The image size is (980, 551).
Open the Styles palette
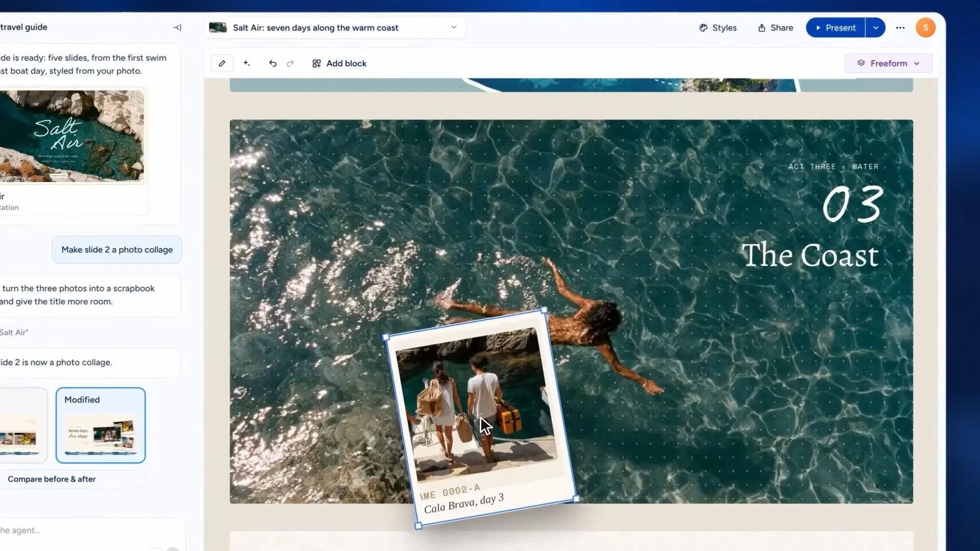tap(718, 28)
